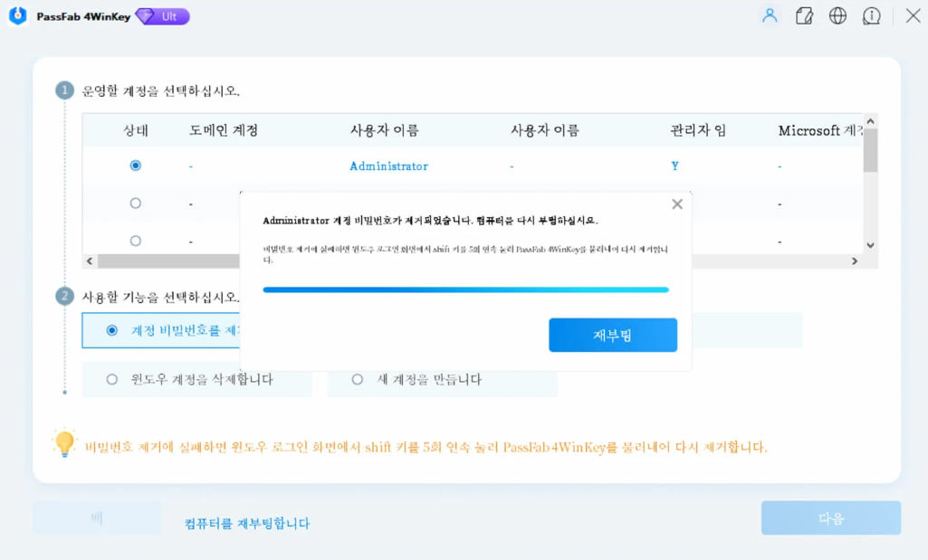Click the table scroll up arrow

(x=870, y=121)
